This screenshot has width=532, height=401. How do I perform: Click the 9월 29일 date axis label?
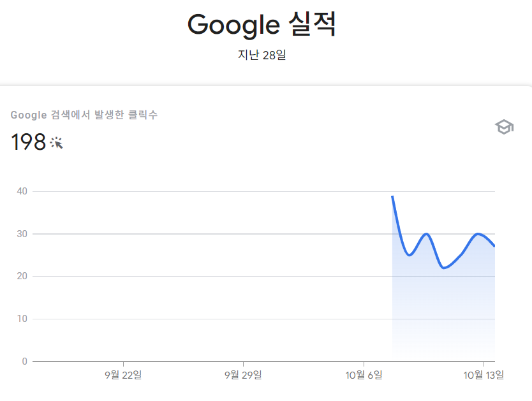[x=243, y=375]
